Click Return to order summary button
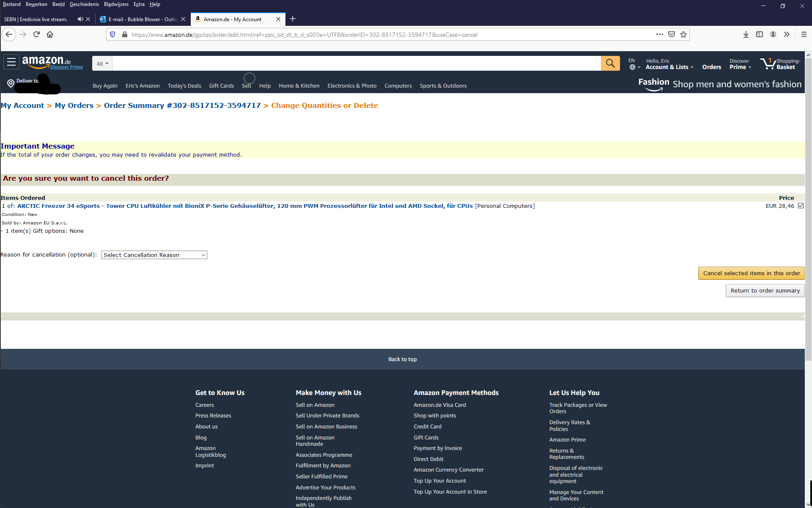Screen dimensions: 812x508 [765, 290]
